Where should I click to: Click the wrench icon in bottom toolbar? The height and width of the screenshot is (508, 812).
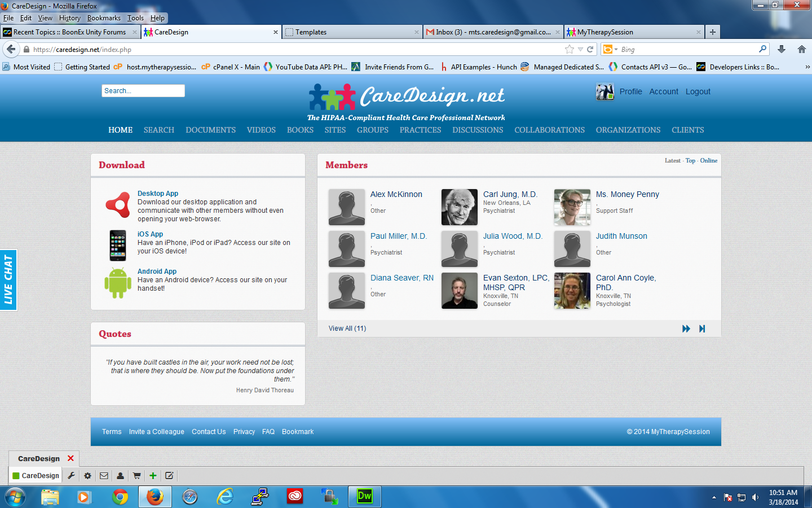pos(72,476)
